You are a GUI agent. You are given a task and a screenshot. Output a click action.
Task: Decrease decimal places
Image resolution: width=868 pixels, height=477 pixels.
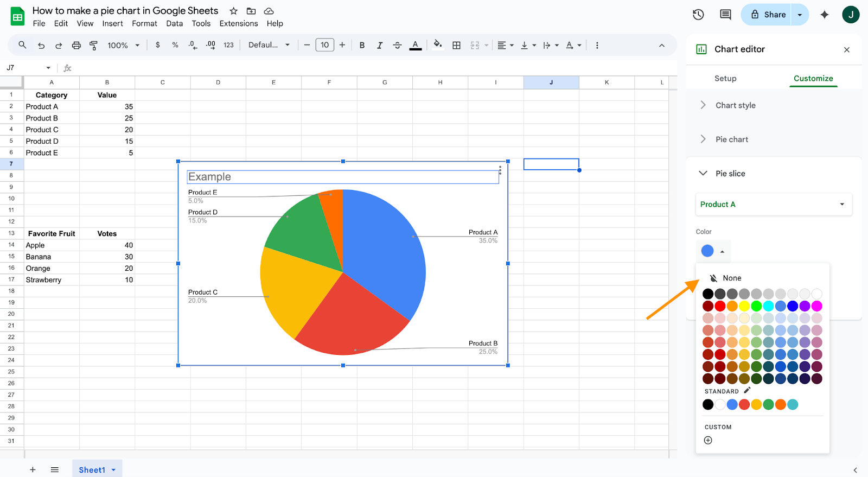[193, 45]
